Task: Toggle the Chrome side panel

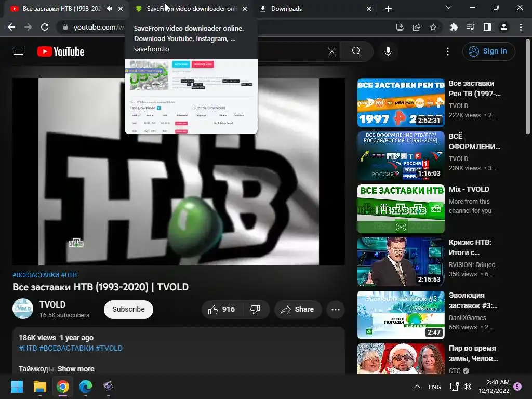Action: (487, 27)
